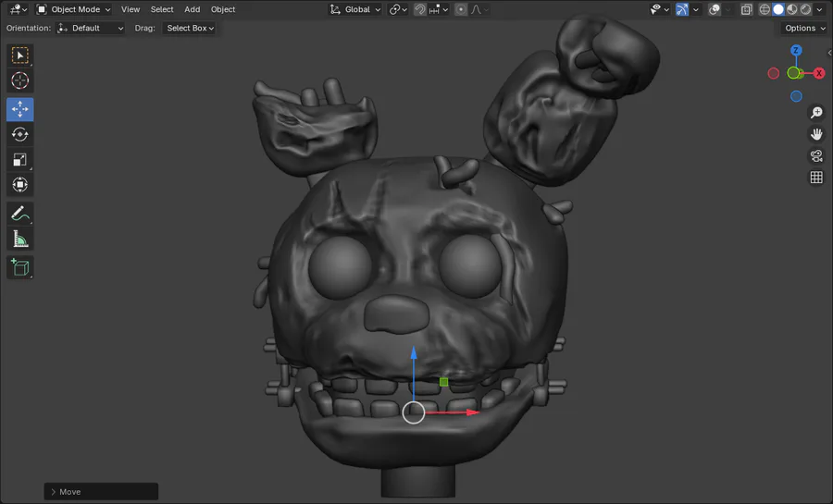Toggle the camera view icon
Screen dimensions: 833x504
point(816,155)
